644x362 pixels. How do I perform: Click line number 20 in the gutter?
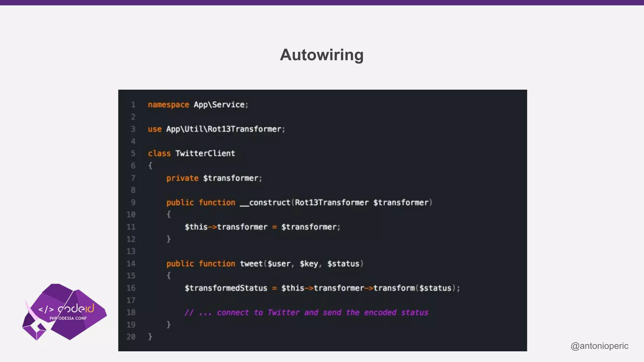(131, 337)
